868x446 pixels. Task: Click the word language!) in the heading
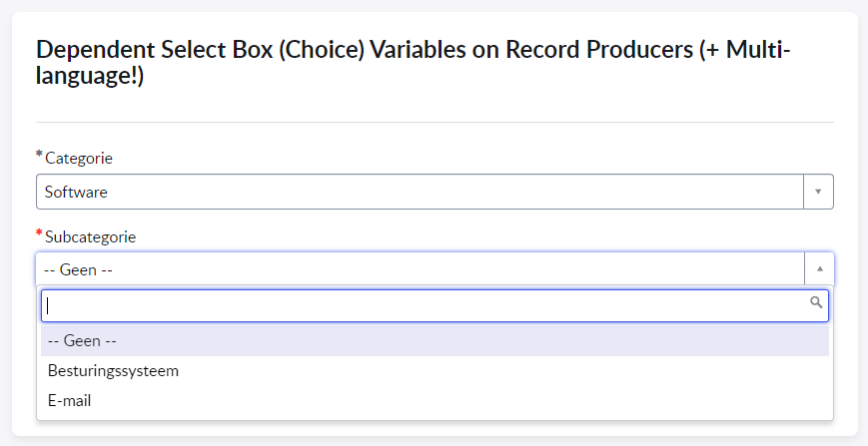coord(90,77)
